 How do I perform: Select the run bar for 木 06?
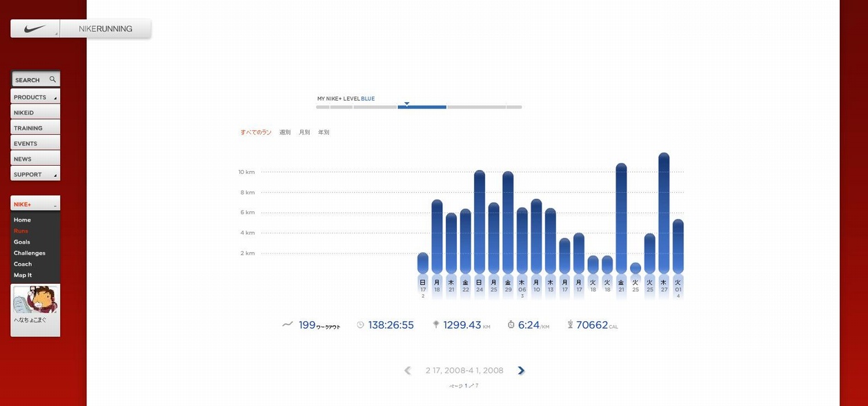click(x=522, y=240)
